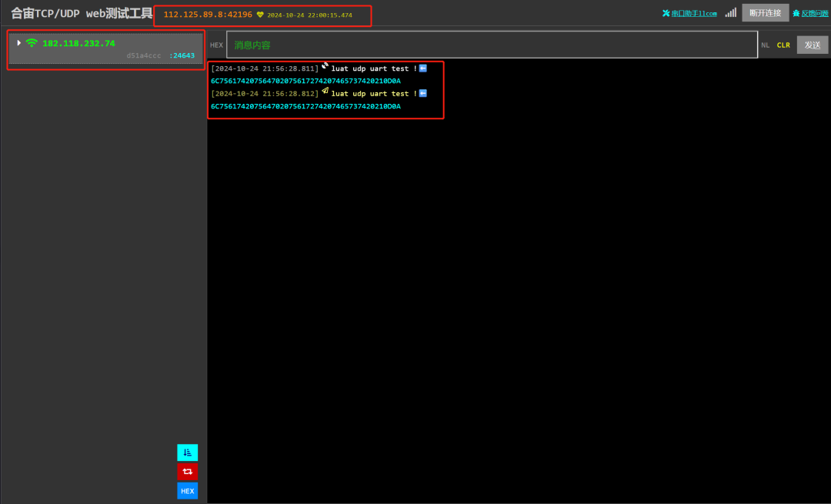Open the 串口助手llcom link
The width and height of the screenshot is (831, 504).
coord(694,13)
